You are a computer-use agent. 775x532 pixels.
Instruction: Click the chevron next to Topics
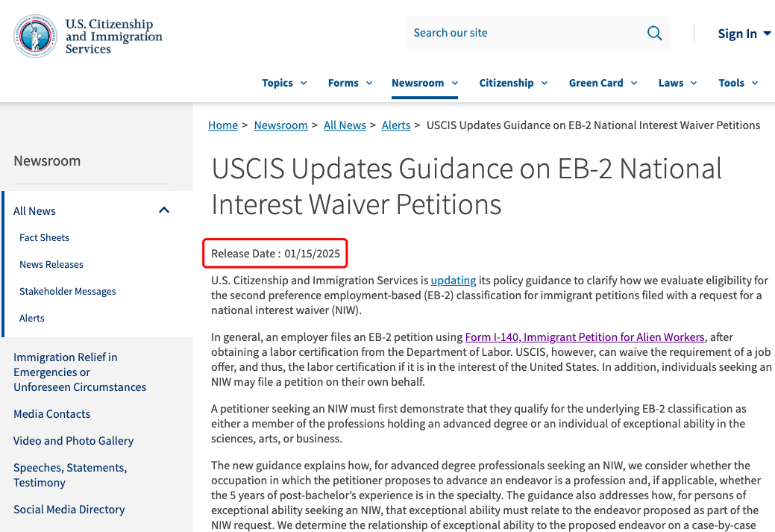[304, 83]
